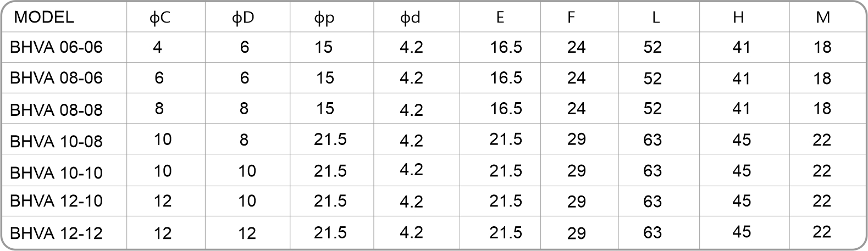The width and height of the screenshot is (868, 251).
Task: Select the BHVA 08-06 model row label
Action: tap(57, 78)
